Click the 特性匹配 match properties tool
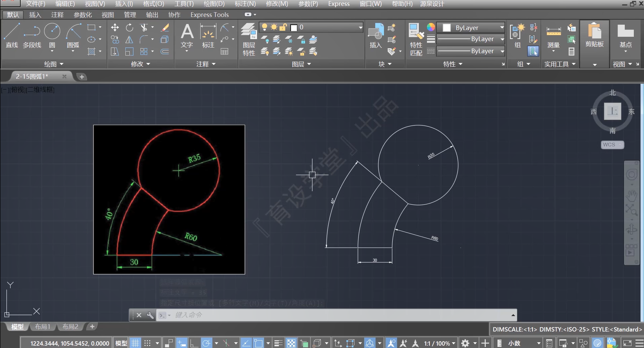This screenshot has height=348, width=644. click(416, 39)
